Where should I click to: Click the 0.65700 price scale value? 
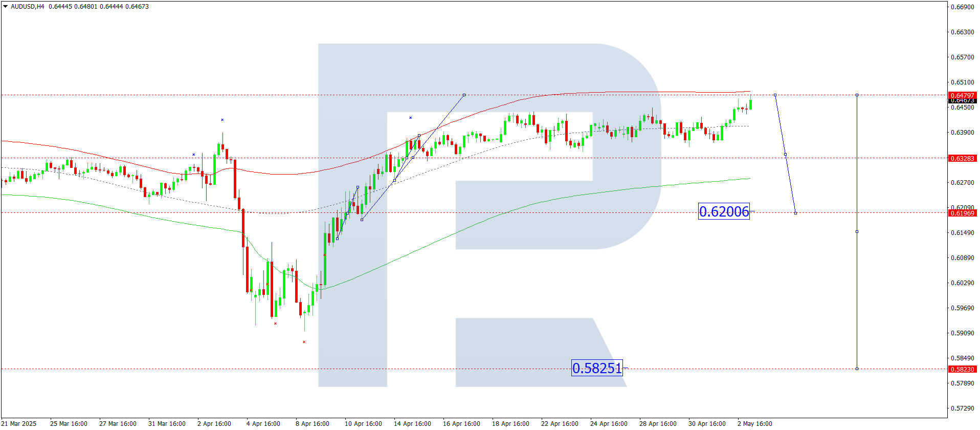coord(962,57)
